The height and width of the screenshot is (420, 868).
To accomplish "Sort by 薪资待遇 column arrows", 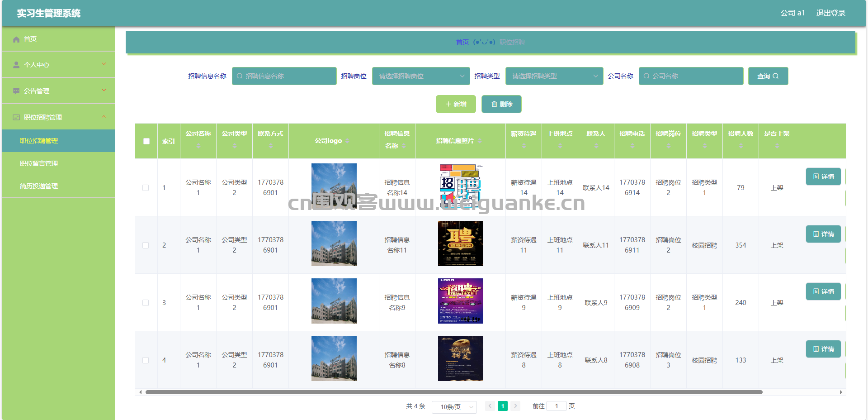I will click(524, 146).
